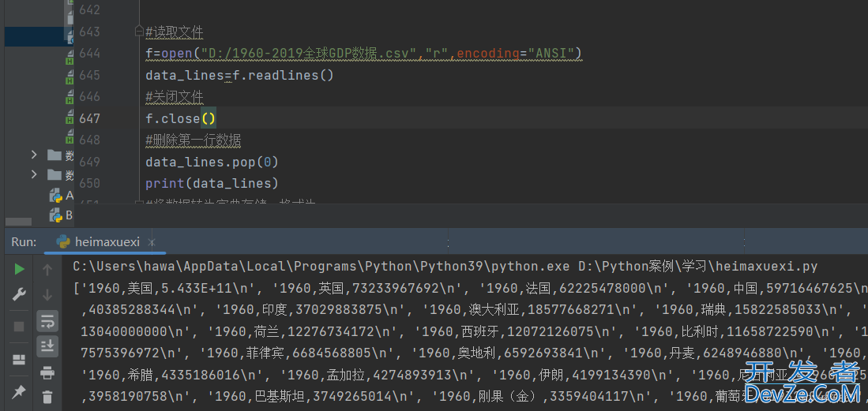The width and height of the screenshot is (868, 411).
Task: Jump down the stack trace with down arrow
Action: tap(47, 293)
